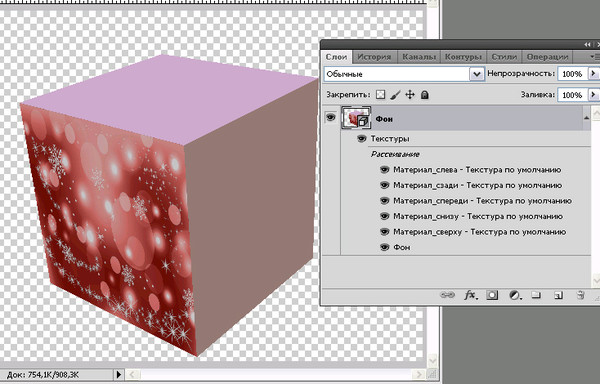This screenshot has width=600, height=384.
Task: Click the lock all padlock icon
Action: [x=424, y=94]
